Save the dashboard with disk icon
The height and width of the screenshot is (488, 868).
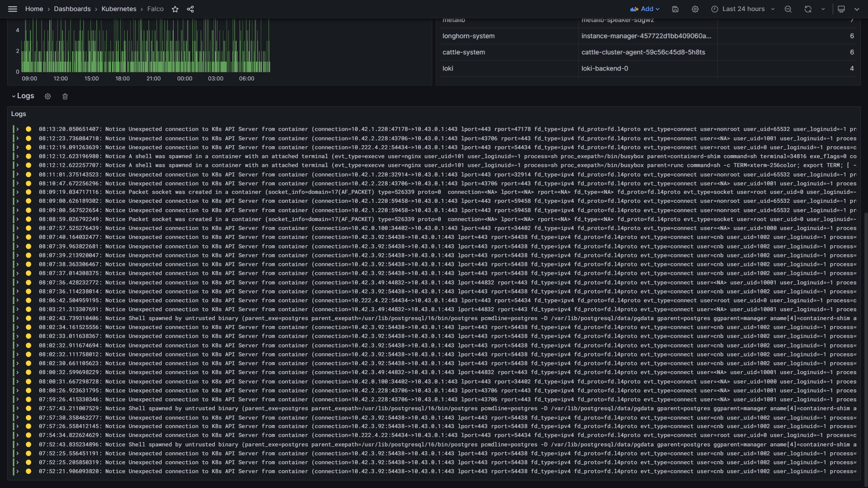675,9
